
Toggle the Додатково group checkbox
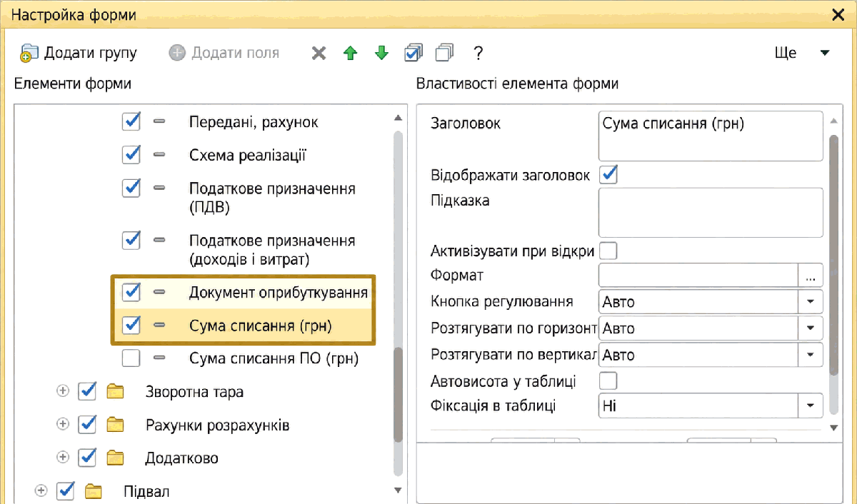(87, 457)
